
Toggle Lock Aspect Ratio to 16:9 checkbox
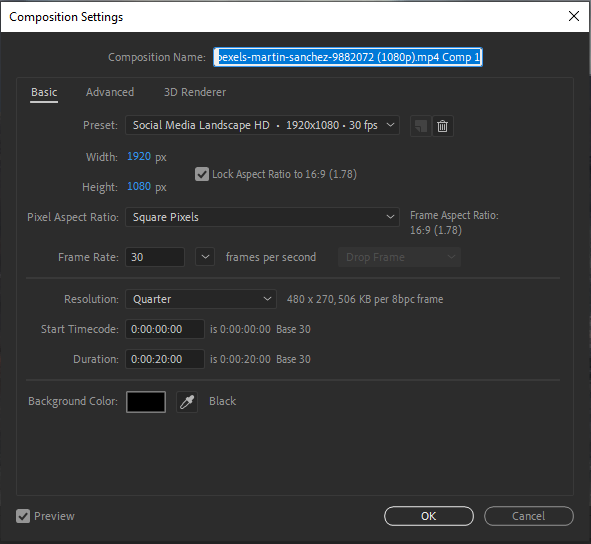coord(202,174)
